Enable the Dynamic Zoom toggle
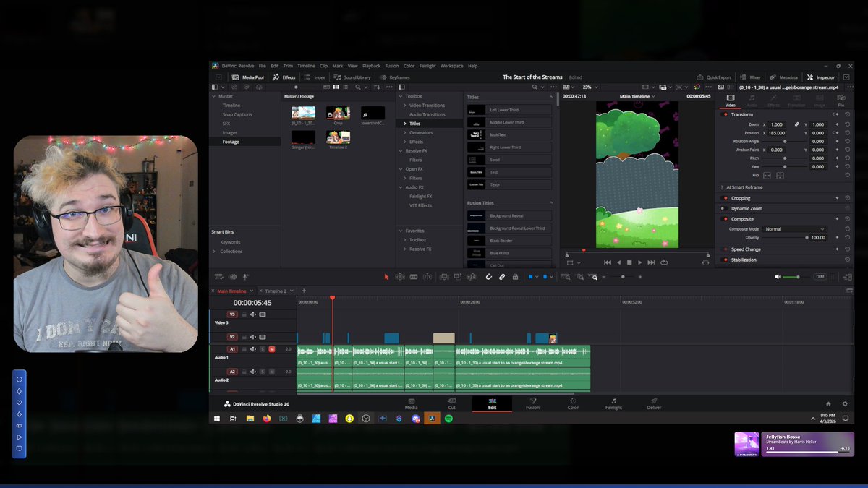The image size is (868, 488). (x=726, y=208)
